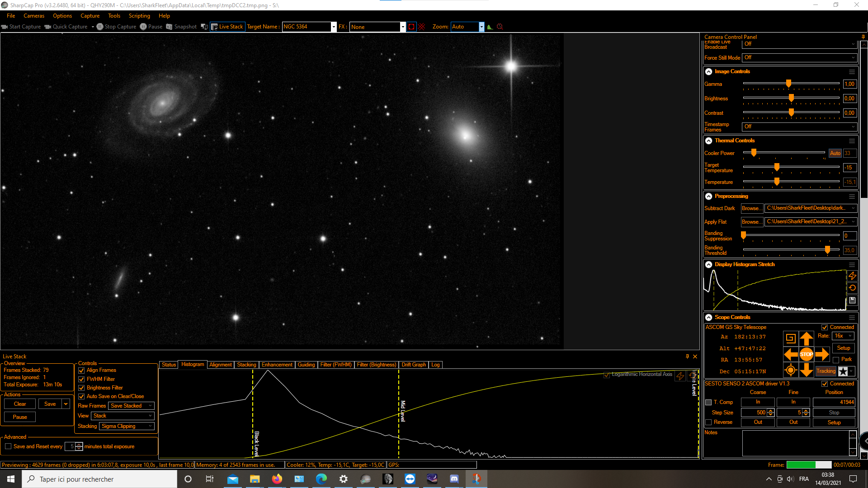Click the Tracking button
Image resolution: width=868 pixels, height=488 pixels.
826,371
